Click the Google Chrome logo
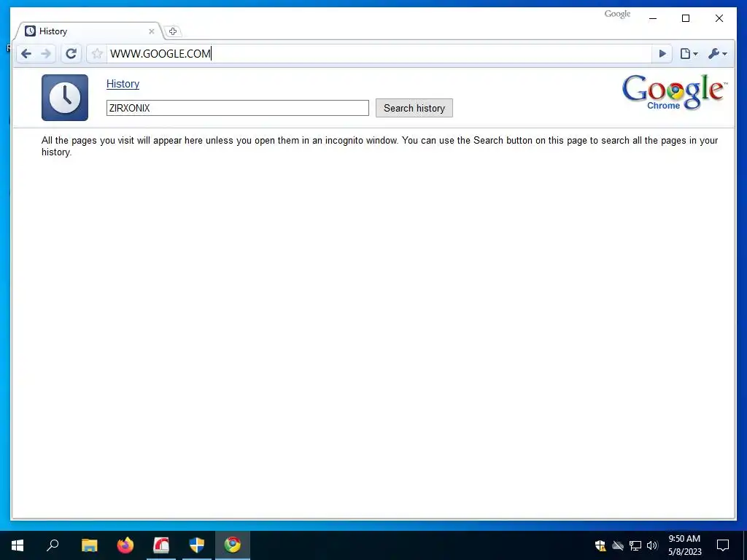The image size is (747, 560). point(675,93)
